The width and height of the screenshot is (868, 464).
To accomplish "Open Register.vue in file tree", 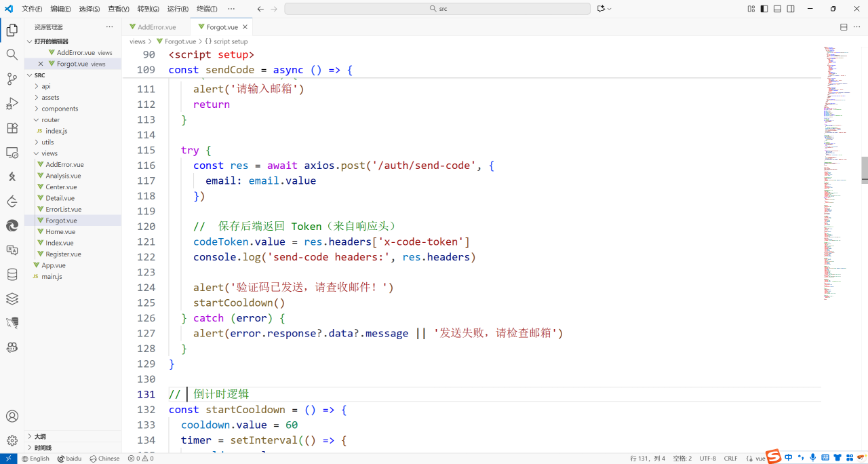I will point(73,254).
